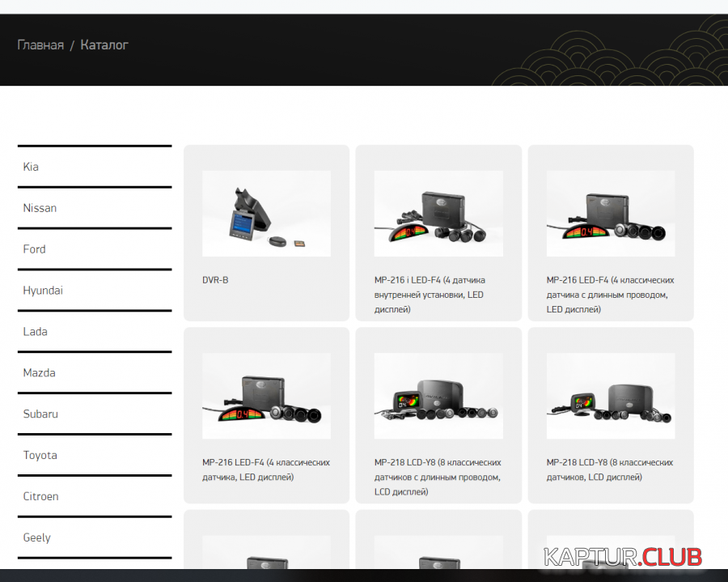Open the DVR-B product image
Viewport: 728px width, 582px height.
(266, 214)
